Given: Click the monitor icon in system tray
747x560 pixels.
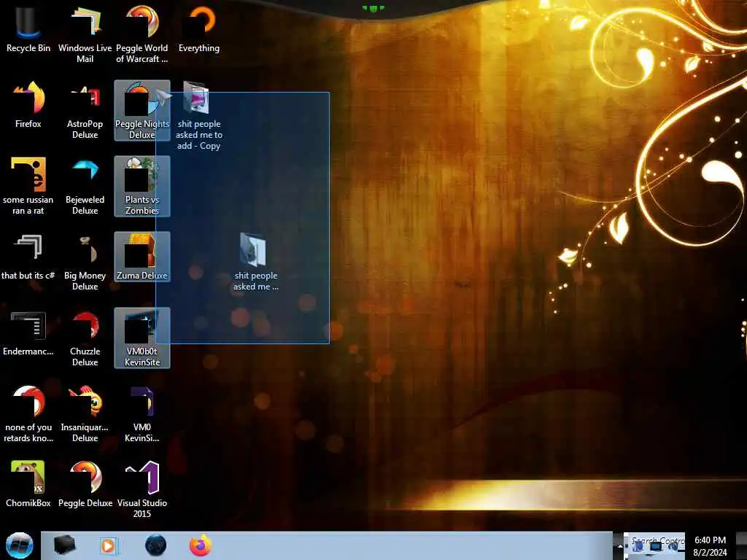Looking at the screenshot, I should [656, 548].
